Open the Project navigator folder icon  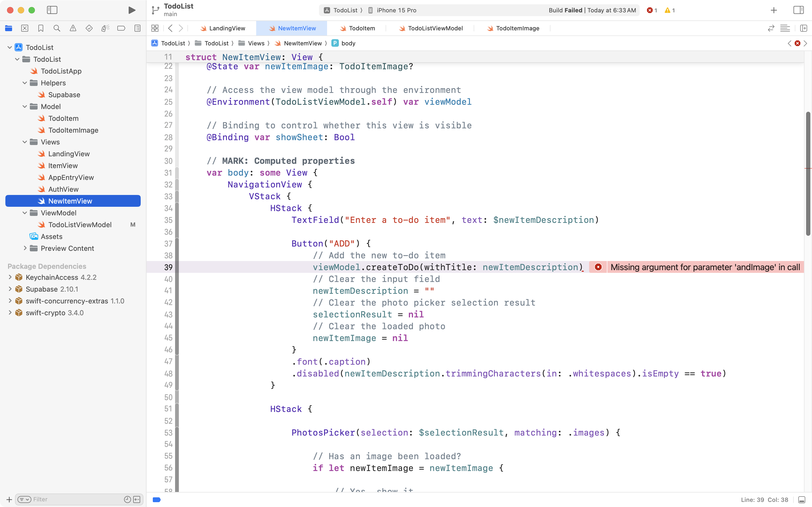coord(8,28)
